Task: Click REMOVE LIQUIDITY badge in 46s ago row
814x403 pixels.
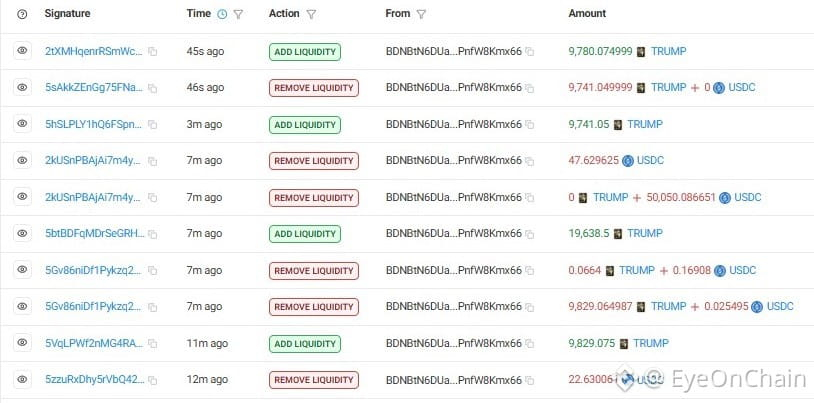Action: click(314, 88)
